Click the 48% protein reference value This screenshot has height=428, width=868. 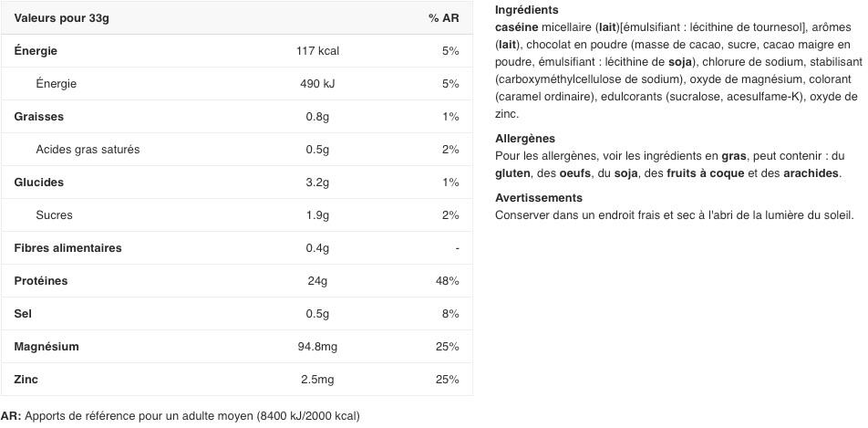tap(447, 281)
